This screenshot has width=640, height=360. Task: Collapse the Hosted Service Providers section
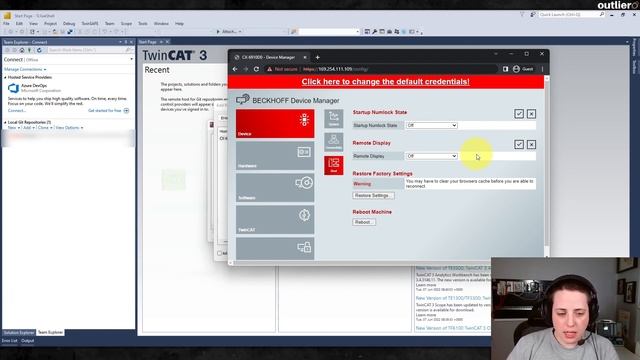[5, 77]
